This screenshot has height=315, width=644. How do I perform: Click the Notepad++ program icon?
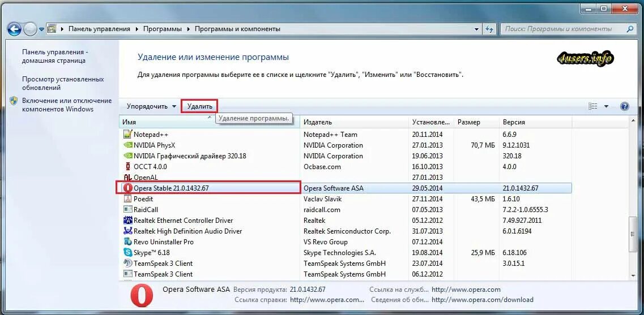coord(127,134)
